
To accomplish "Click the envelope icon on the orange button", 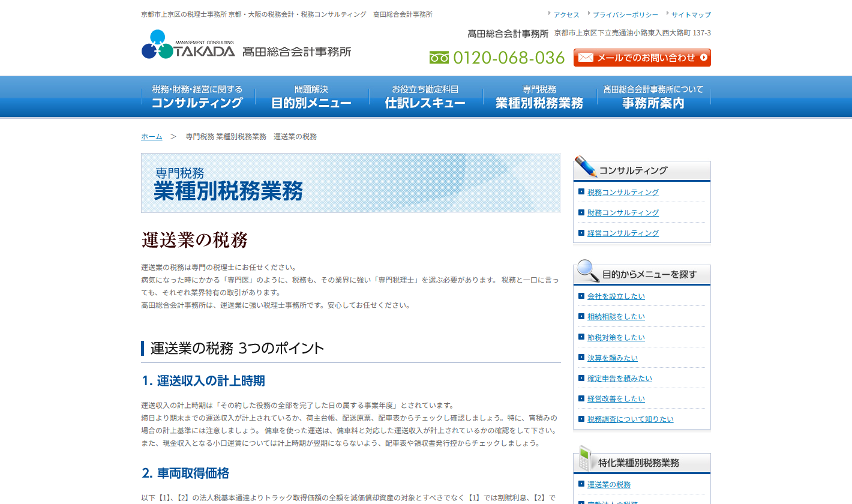I will (586, 58).
